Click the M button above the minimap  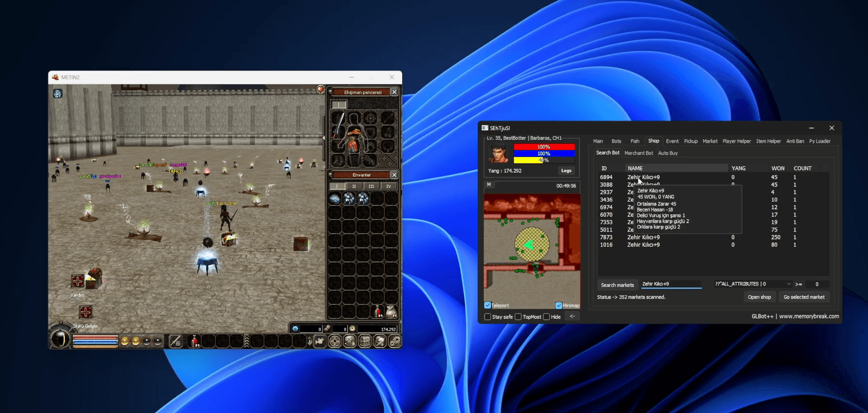488,185
